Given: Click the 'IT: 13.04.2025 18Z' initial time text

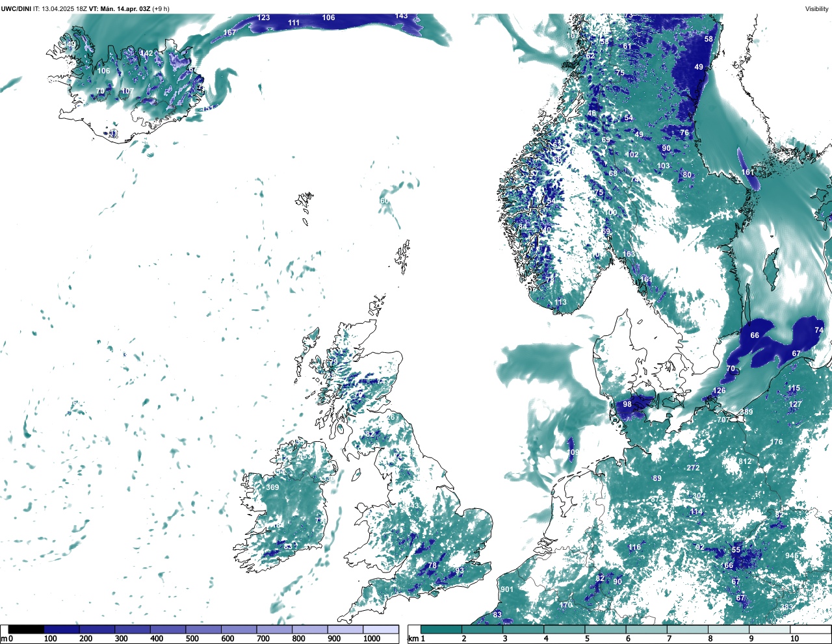Looking at the screenshot, I should 60,8.
